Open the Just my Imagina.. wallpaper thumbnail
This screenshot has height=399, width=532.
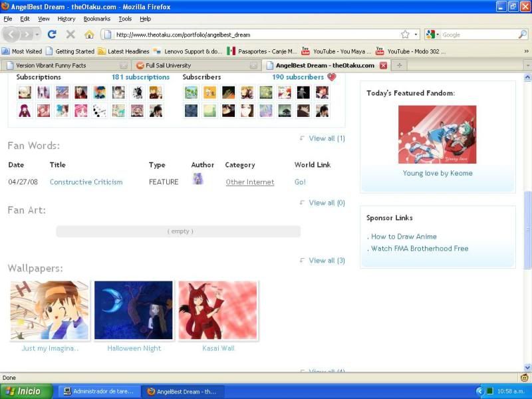pyautogui.click(x=50, y=310)
